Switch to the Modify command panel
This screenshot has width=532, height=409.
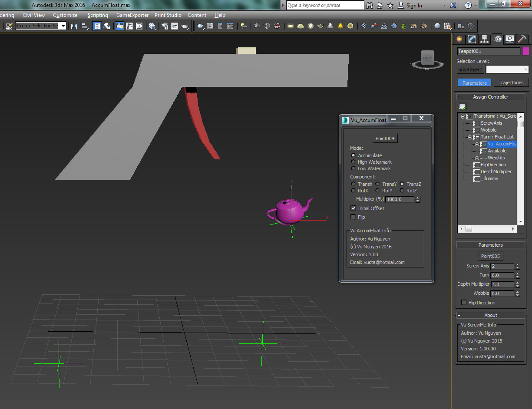[472, 39]
